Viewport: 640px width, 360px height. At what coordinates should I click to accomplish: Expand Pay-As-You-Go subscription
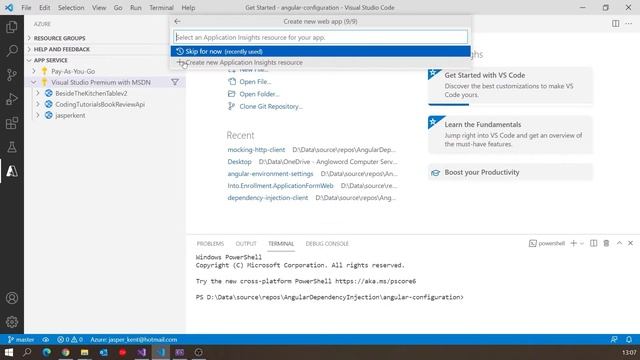click(x=34, y=71)
